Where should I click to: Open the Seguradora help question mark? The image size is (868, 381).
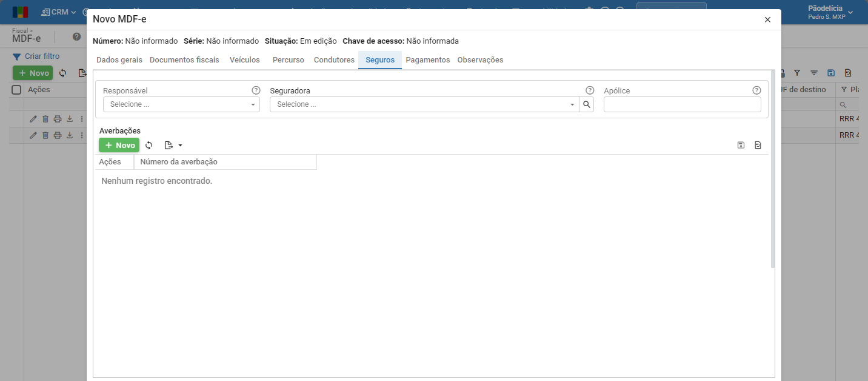pyautogui.click(x=590, y=90)
